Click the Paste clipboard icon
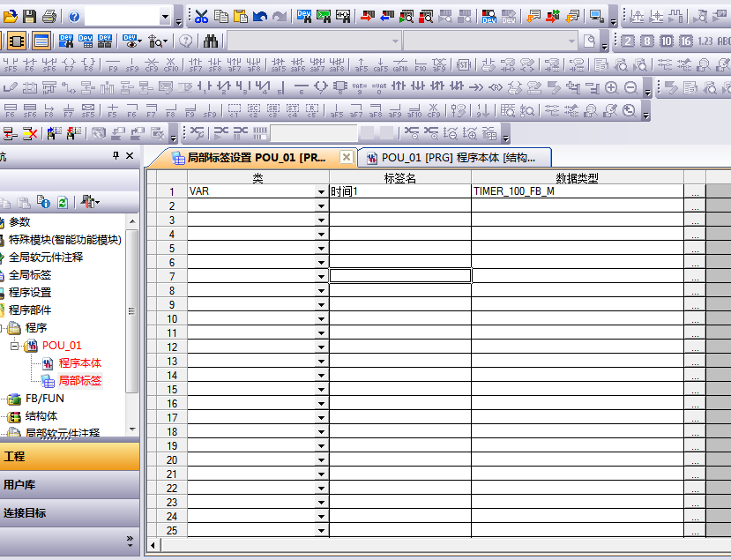 point(240,17)
